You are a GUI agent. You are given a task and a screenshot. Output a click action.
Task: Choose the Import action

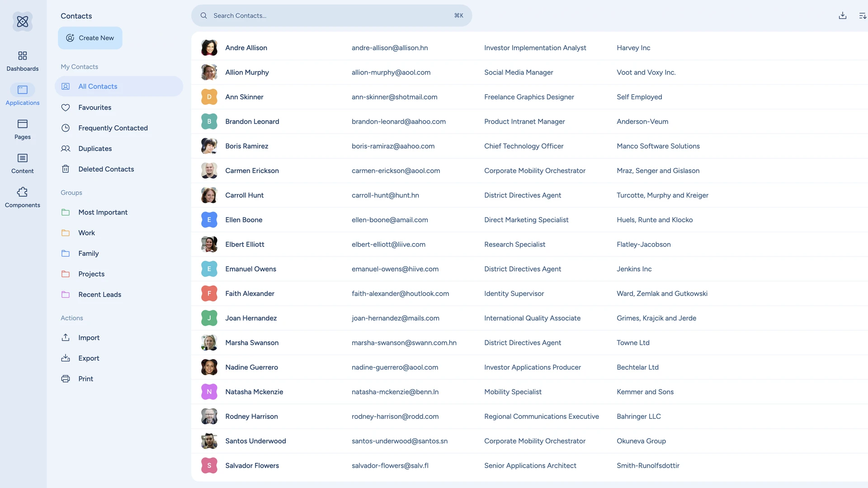click(119, 338)
